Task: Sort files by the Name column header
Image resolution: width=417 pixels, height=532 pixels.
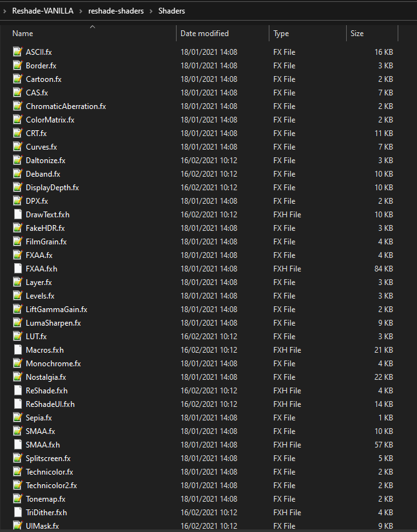Action: coord(23,34)
